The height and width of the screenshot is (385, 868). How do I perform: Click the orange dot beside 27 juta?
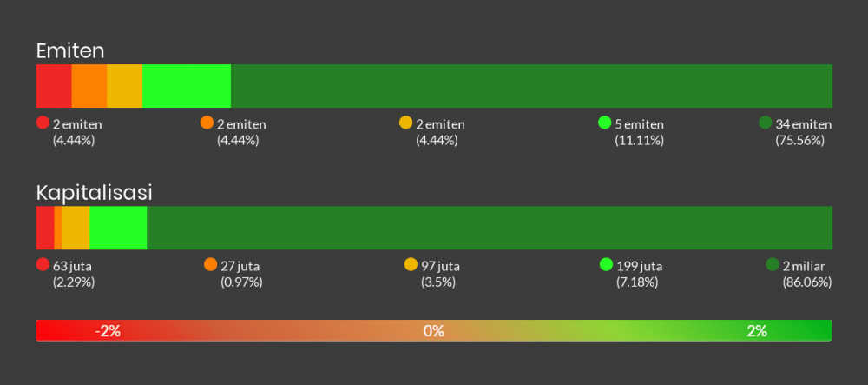tap(210, 264)
